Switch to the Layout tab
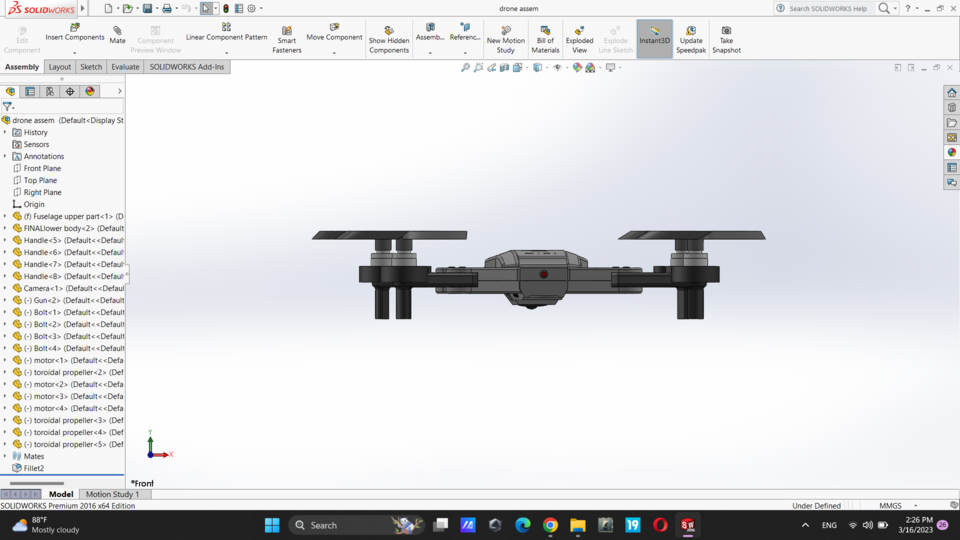960x540 pixels. 59,67
